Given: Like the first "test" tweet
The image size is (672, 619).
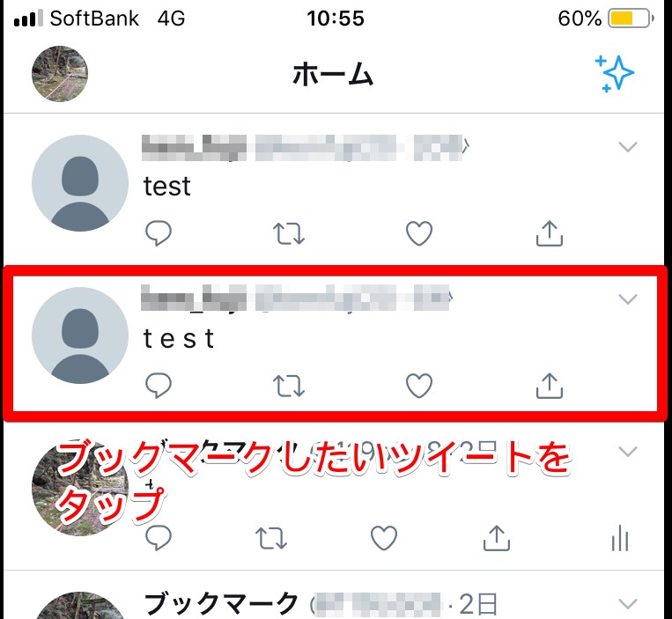Looking at the screenshot, I should point(419,233).
